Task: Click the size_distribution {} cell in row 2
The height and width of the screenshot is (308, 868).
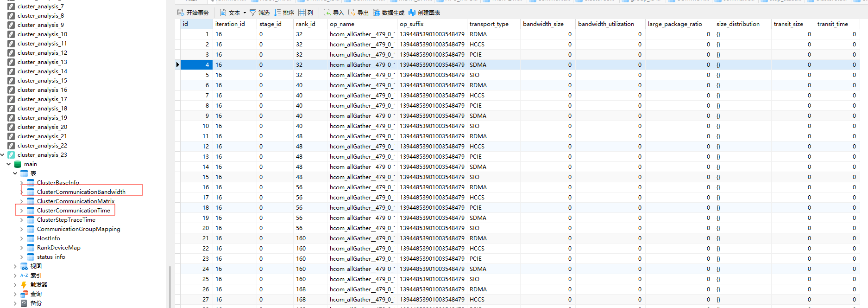Action: tap(742, 45)
